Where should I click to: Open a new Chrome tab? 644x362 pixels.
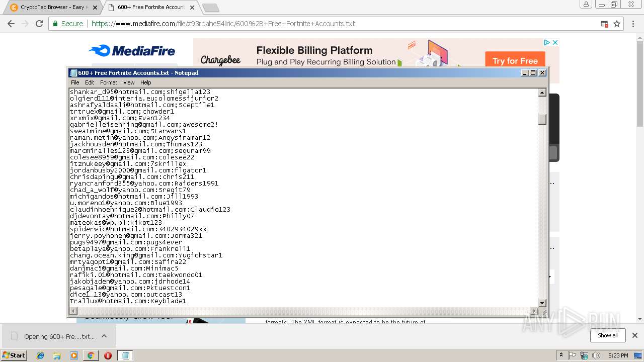coord(210,8)
